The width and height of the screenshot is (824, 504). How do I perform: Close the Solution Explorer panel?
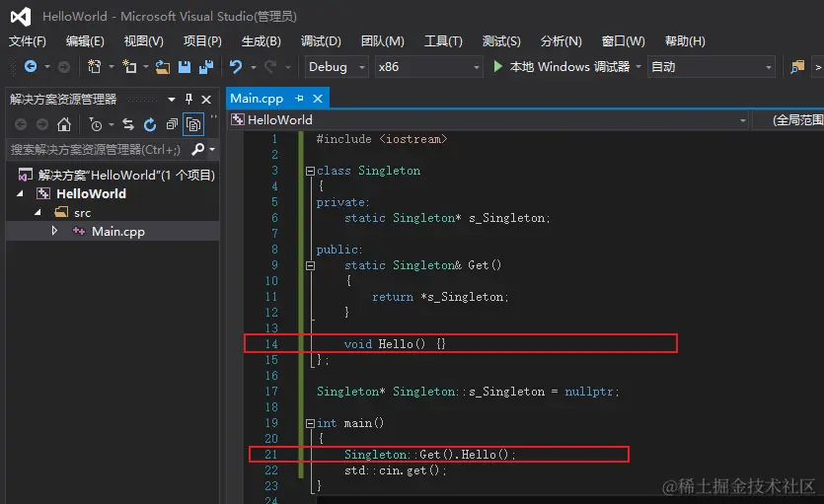[206, 100]
